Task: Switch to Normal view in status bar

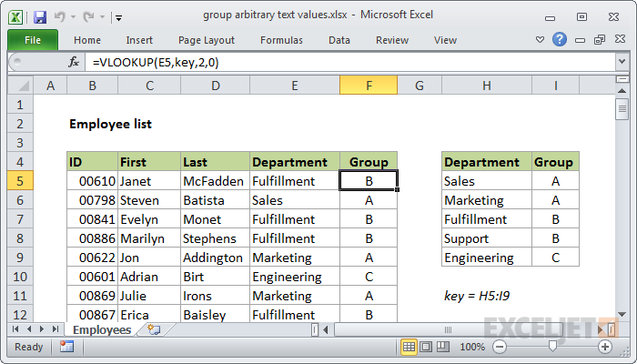Action: click(x=409, y=347)
